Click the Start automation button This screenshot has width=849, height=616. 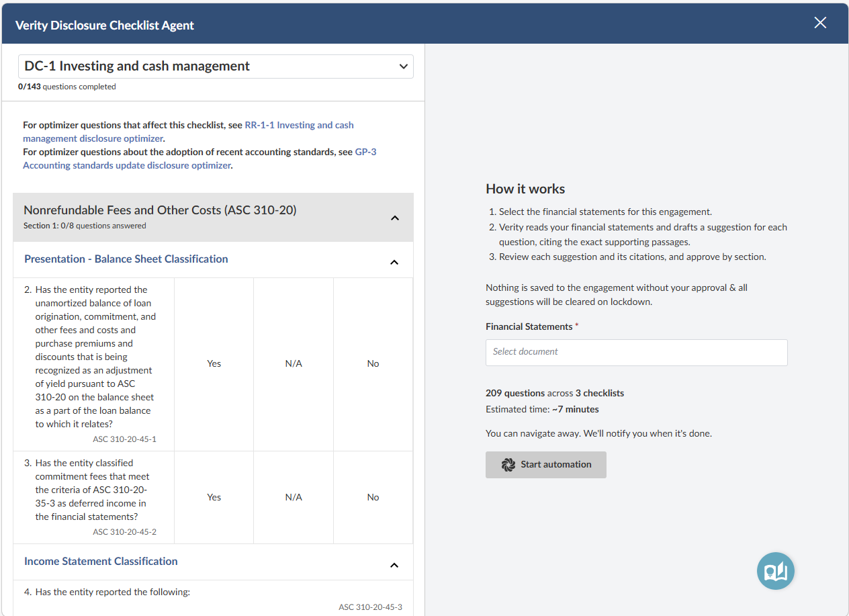[546, 465]
